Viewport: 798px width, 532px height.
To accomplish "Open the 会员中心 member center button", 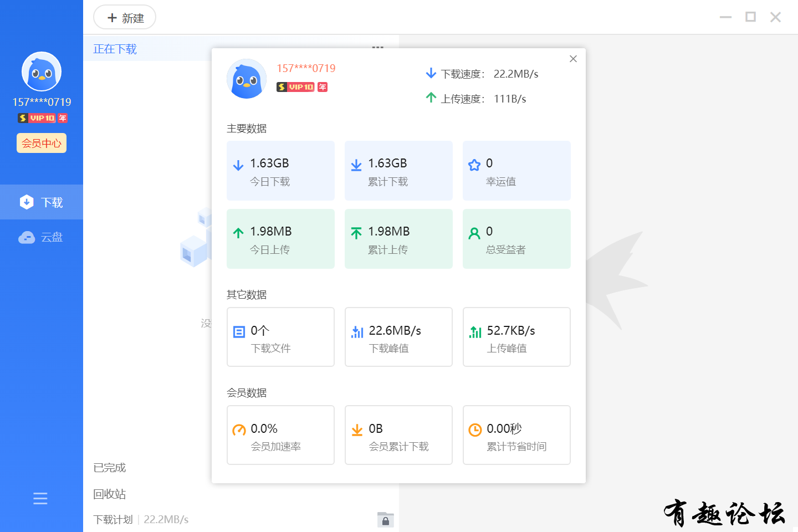I will (x=42, y=143).
